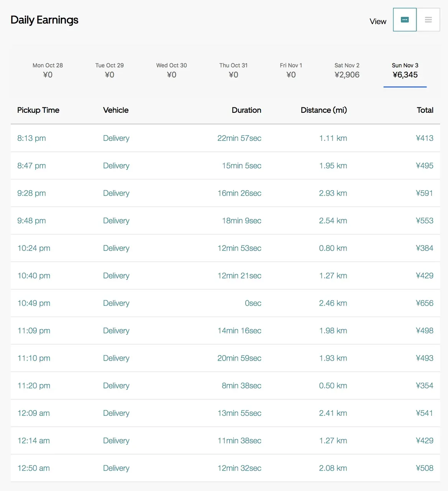Viewport: 448px width, 491px height.
Task: Open Wed Oct 30 earnings
Action: (x=171, y=70)
